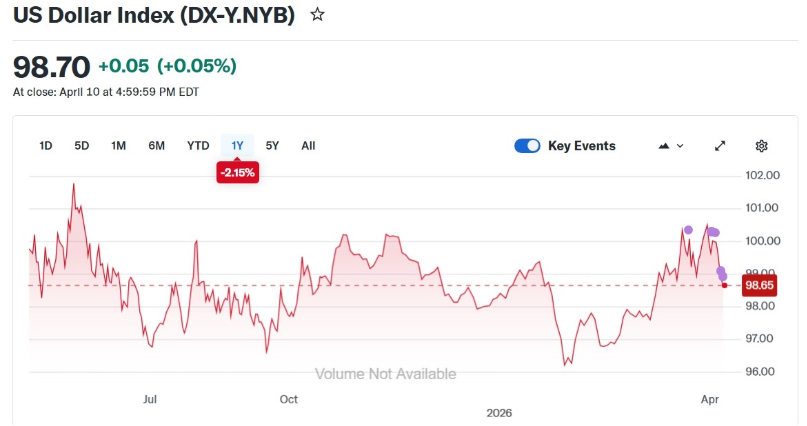Image resolution: width=807 pixels, height=426 pixels.
Task: Turn off the Key Events switch
Action: 527,146
